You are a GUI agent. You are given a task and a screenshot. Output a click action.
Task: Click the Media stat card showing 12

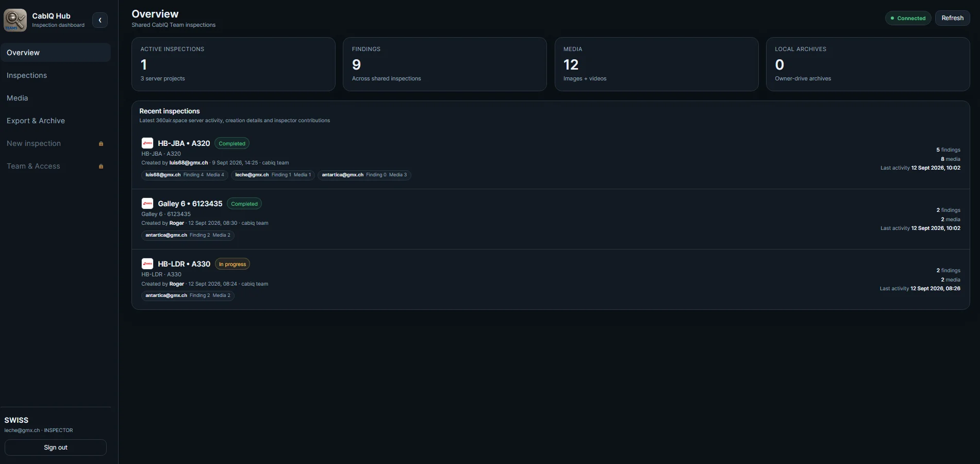click(656, 64)
